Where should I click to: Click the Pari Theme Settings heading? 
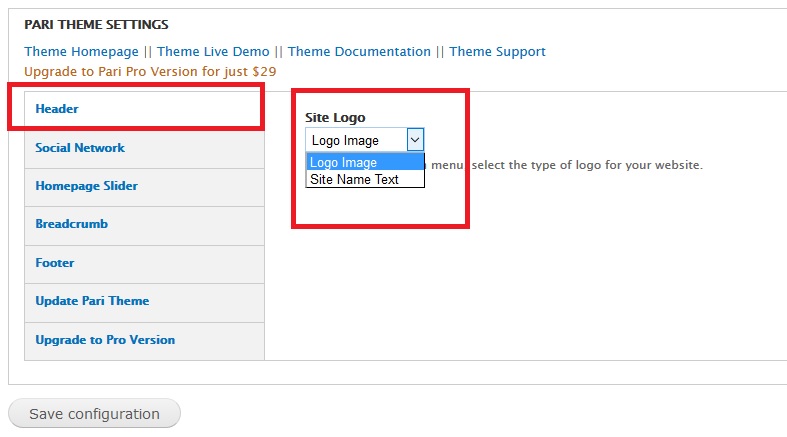pyautogui.click(x=96, y=25)
